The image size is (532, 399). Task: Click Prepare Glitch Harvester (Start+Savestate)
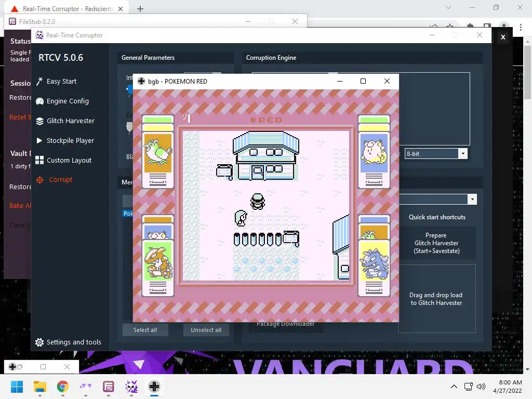coord(436,243)
